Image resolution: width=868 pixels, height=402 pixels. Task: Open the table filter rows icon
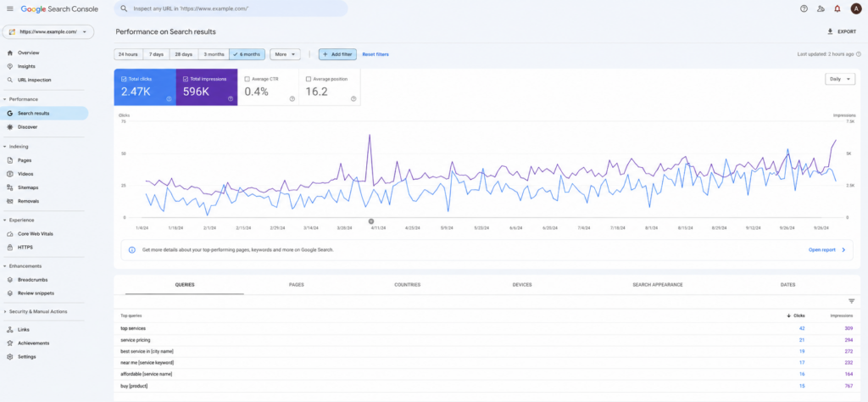tap(851, 301)
